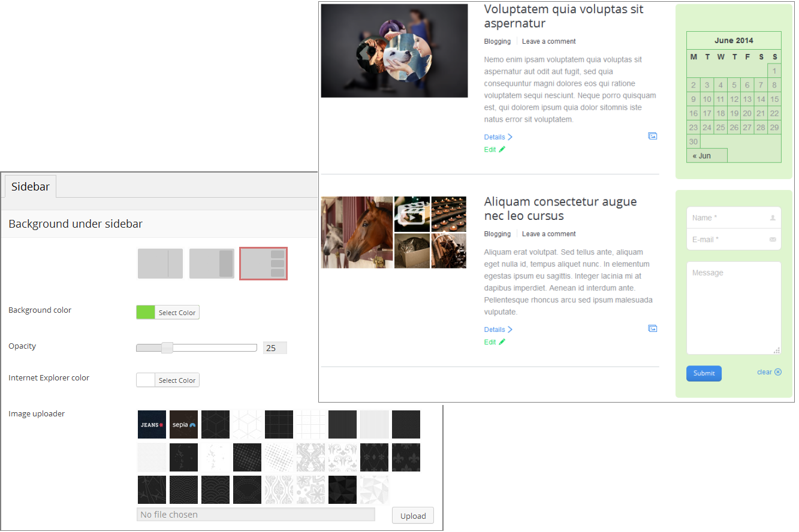Choose the full-width sidebar background layout
The height and width of the screenshot is (532, 799).
click(160, 264)
